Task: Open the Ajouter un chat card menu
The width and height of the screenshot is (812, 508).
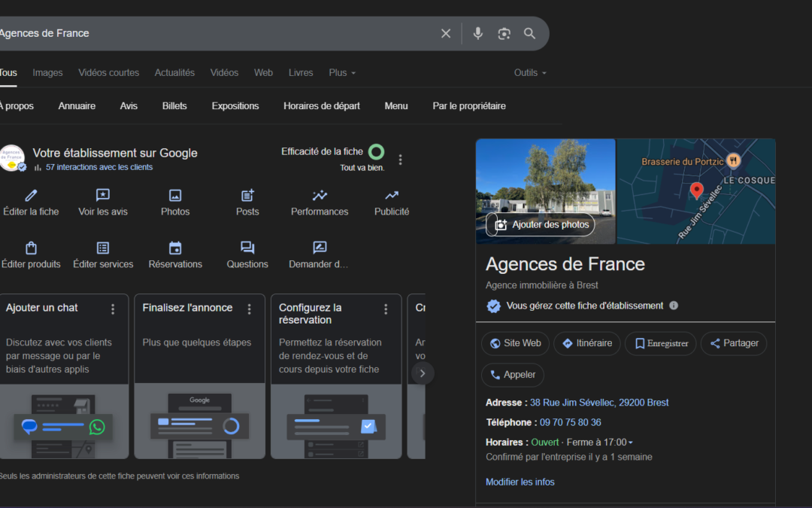Action: pos(111,309)
